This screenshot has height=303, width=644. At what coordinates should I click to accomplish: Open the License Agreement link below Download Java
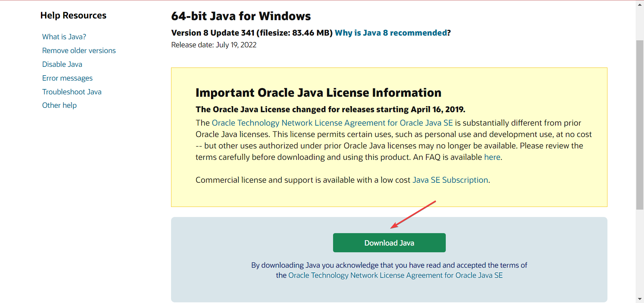[x=395, y=275]
